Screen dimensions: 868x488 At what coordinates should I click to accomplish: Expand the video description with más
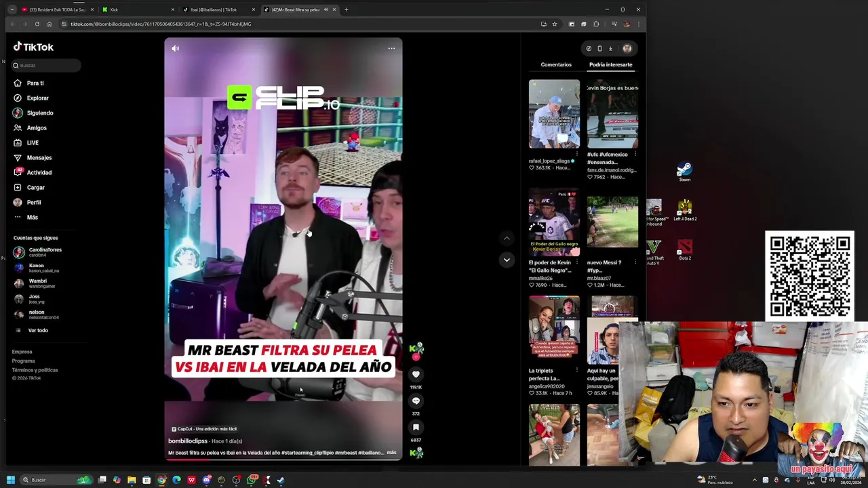pyautogui.click(x=391, y=453)
